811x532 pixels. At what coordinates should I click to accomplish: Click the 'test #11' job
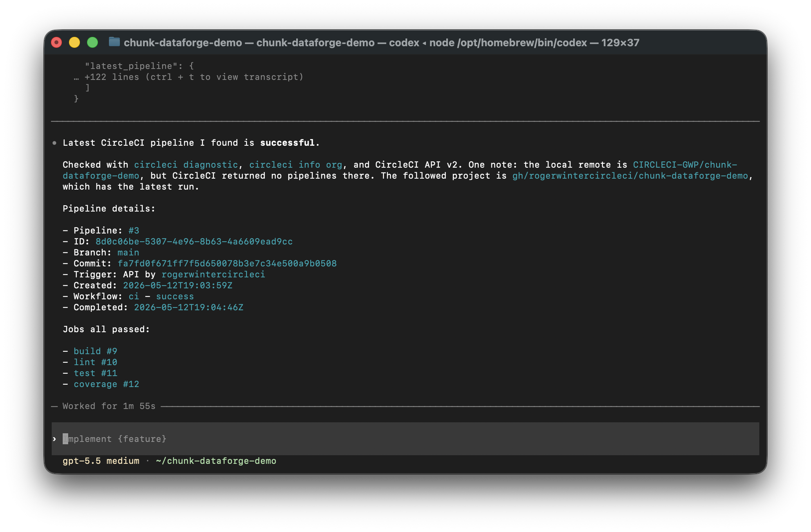[x=95, y=373]
